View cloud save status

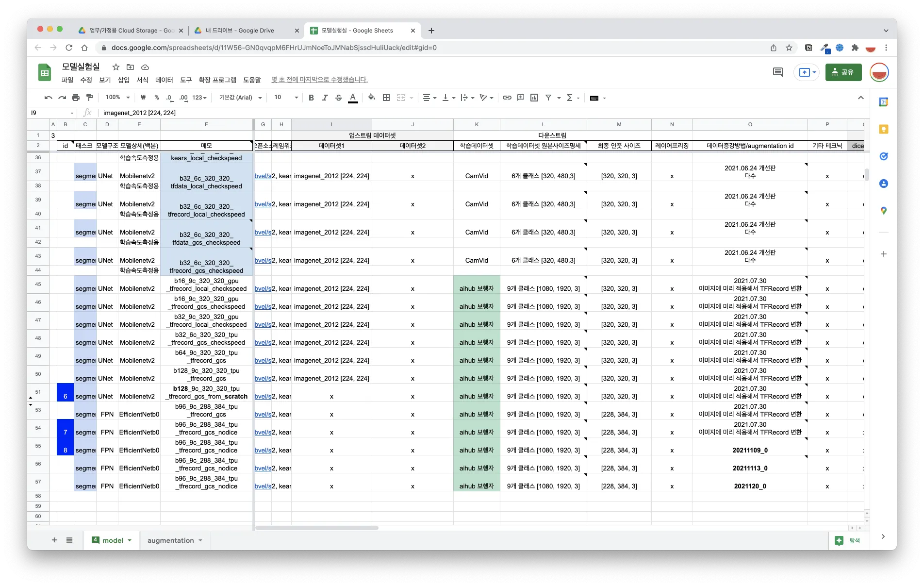click(145, 67)
